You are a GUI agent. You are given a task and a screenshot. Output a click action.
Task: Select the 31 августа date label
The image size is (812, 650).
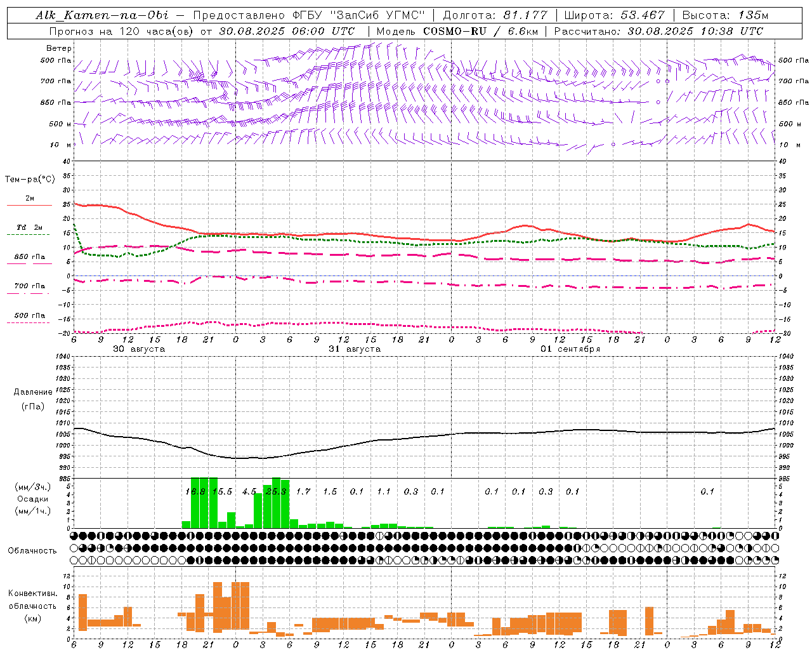click(x=355, y=349)
